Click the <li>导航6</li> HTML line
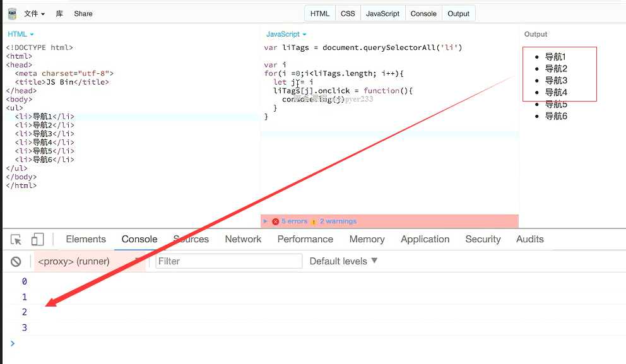Image resolution: width=626 pixels, height=364 pixels. pos(45,160)
